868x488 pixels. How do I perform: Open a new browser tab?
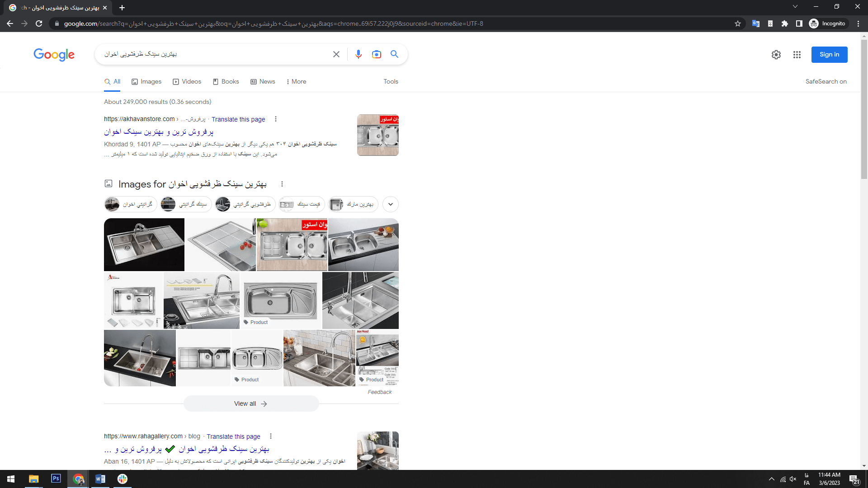click(122, 8)
